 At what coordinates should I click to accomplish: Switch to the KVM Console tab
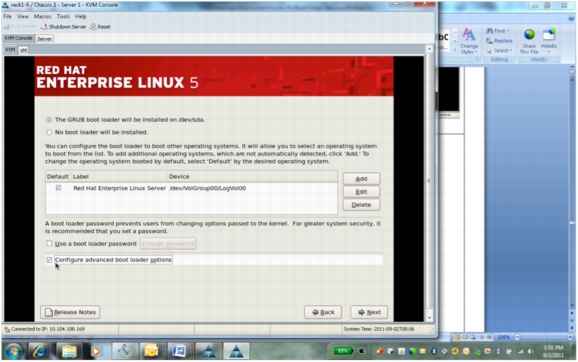[18, 38]
